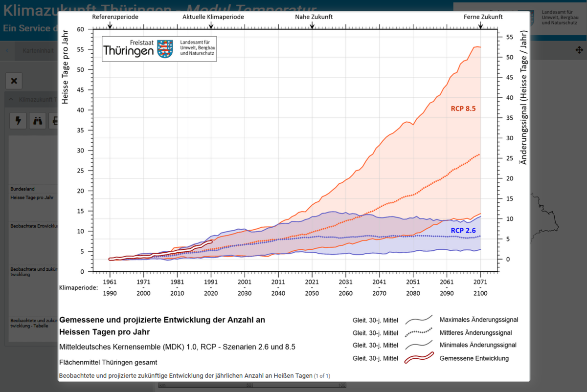Image resolution: width=587 pixels, height=392 pixels.
Task: Close the sidebar panel with the X button
Action: [x=14, y=81]
